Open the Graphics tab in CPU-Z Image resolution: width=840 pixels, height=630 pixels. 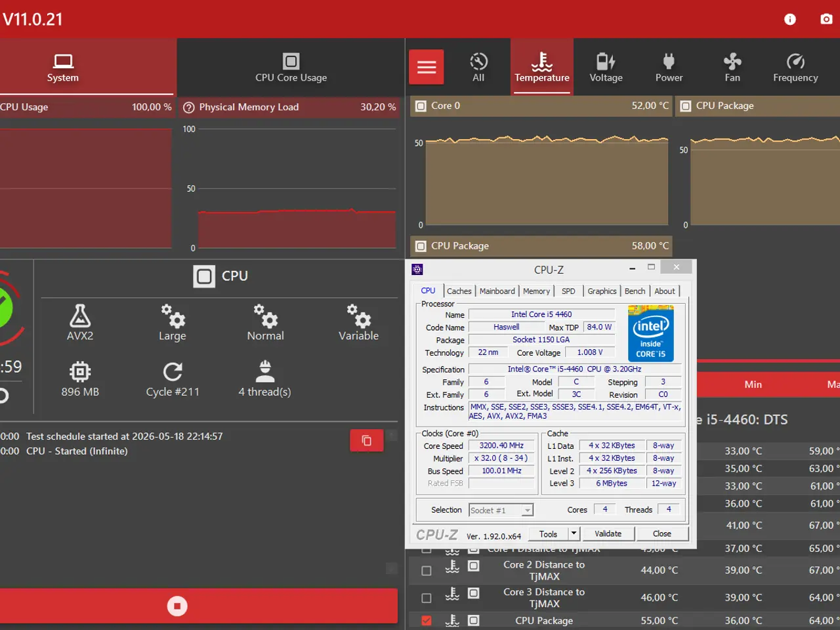tap(602, 291)
